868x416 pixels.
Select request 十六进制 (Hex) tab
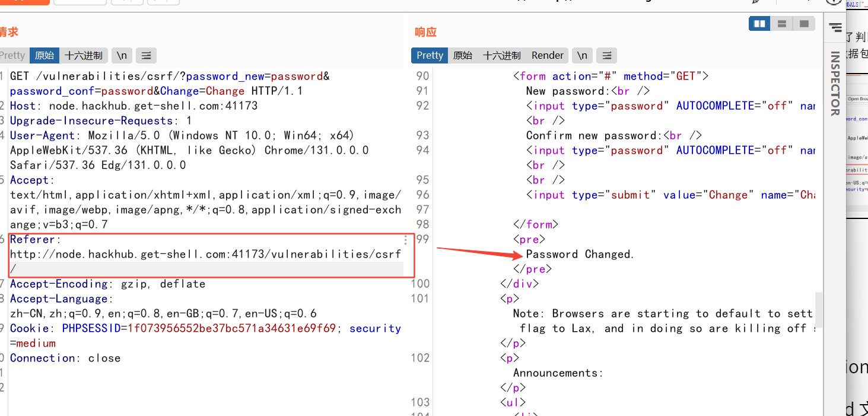84,56
